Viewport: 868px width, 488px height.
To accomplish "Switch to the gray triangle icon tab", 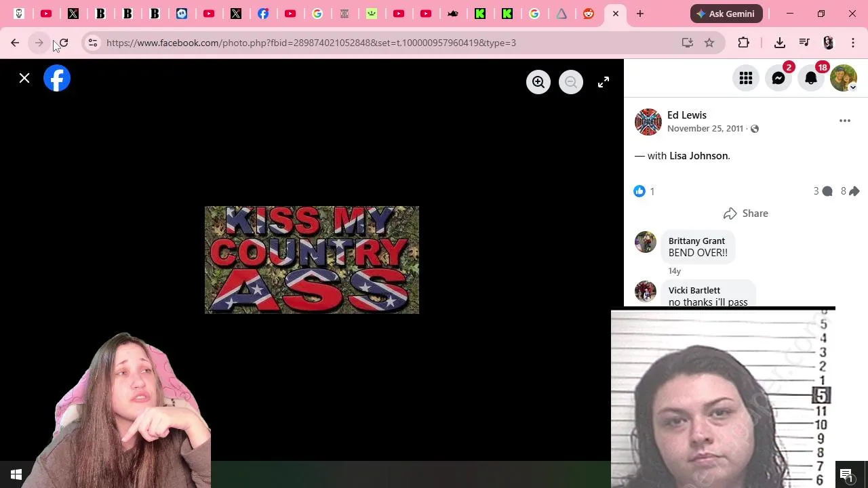I will coord(561,14).
